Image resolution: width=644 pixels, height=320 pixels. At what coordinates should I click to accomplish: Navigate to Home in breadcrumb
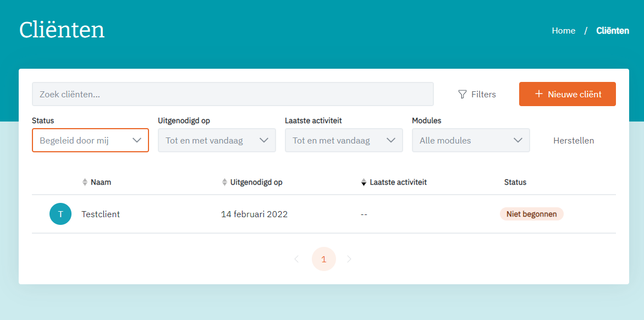click(x=564, y=31)
